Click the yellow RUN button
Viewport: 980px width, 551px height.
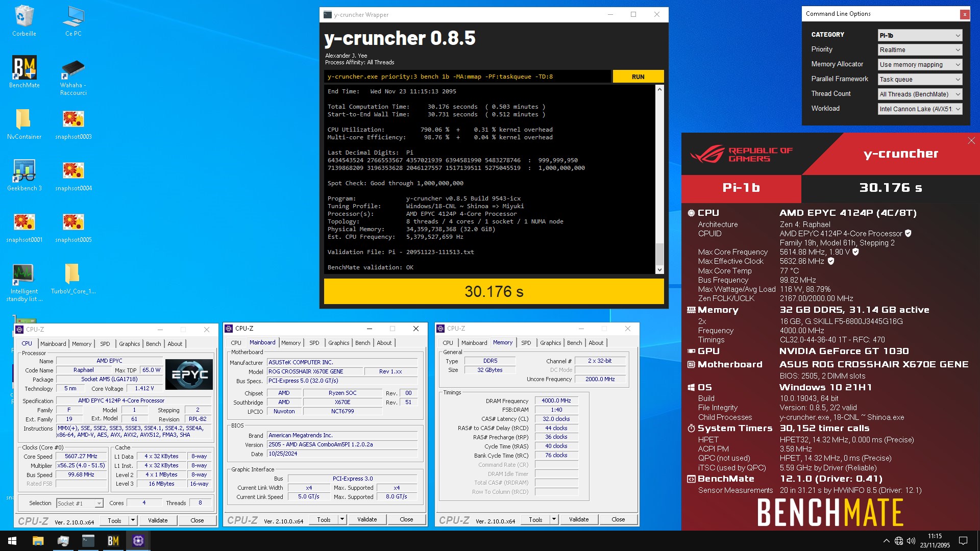638,77
